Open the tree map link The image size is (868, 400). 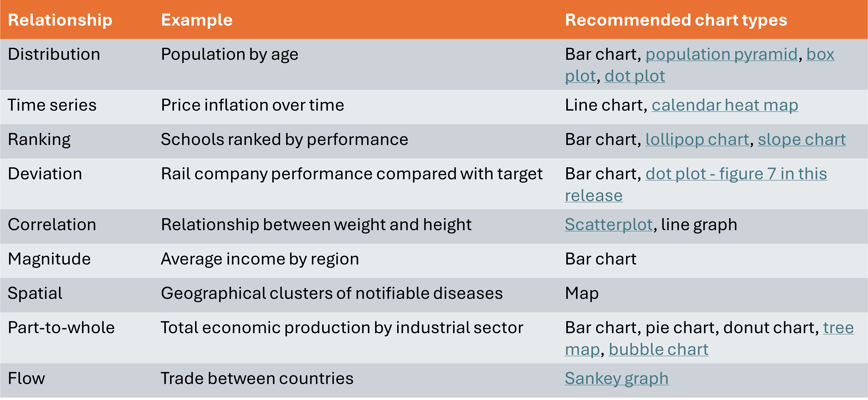838,328
